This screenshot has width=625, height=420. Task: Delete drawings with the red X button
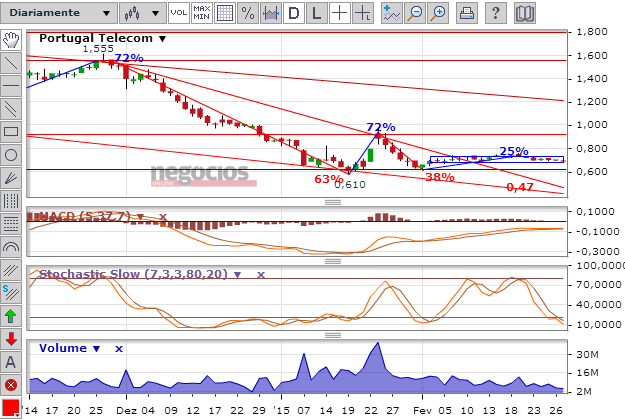pos(11,385)
